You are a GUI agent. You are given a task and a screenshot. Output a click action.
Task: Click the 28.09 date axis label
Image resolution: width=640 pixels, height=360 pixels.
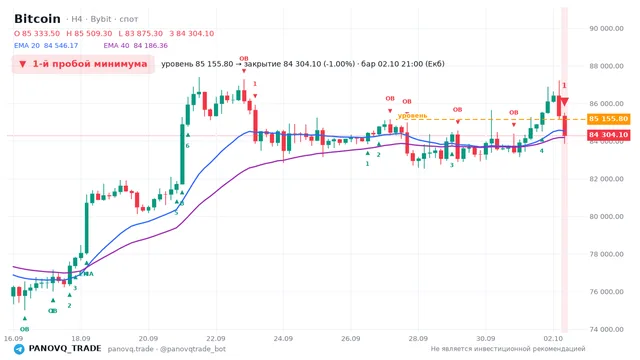(418, 338)
